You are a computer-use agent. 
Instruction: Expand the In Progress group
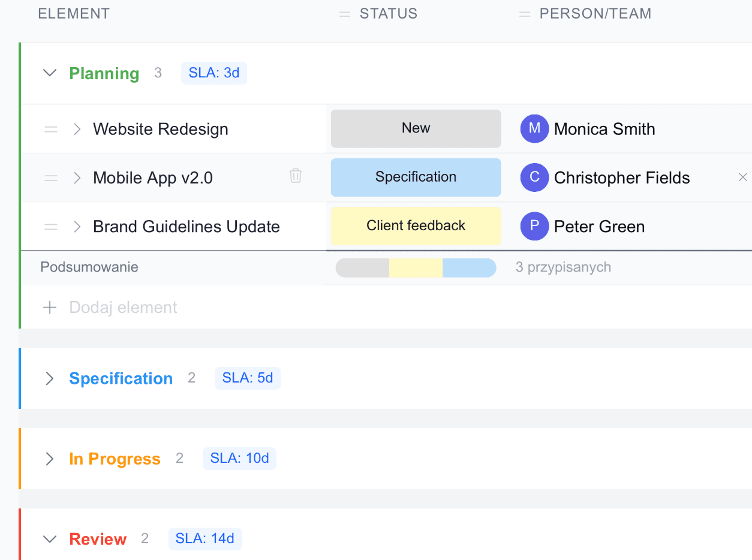50,459
